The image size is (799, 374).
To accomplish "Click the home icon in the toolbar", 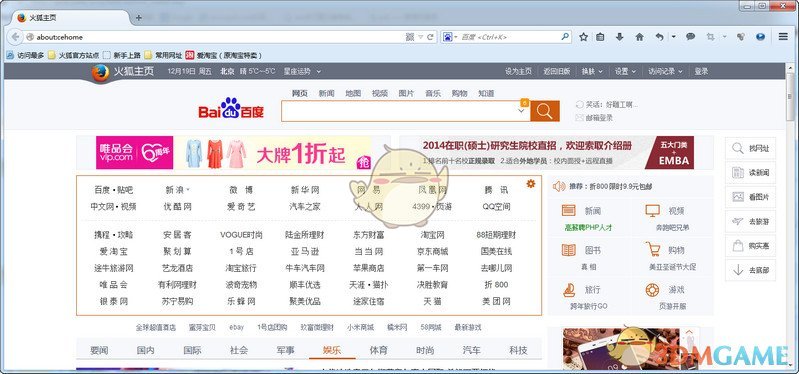I will point(640,37).
